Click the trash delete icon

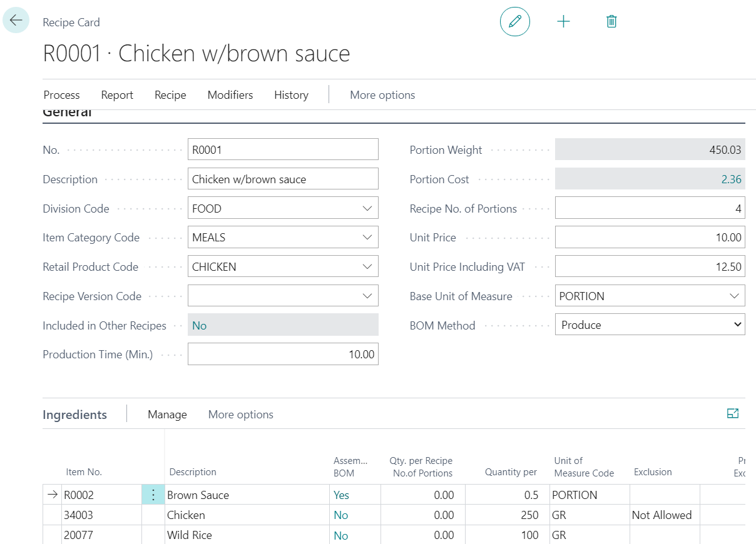click(x=611, y=21)
